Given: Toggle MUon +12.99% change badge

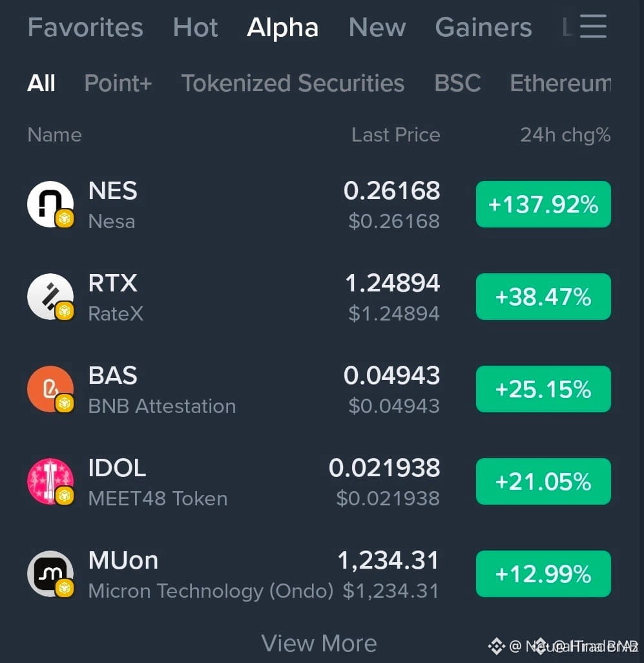Looking at the screenshot, I should pos(543,574).
